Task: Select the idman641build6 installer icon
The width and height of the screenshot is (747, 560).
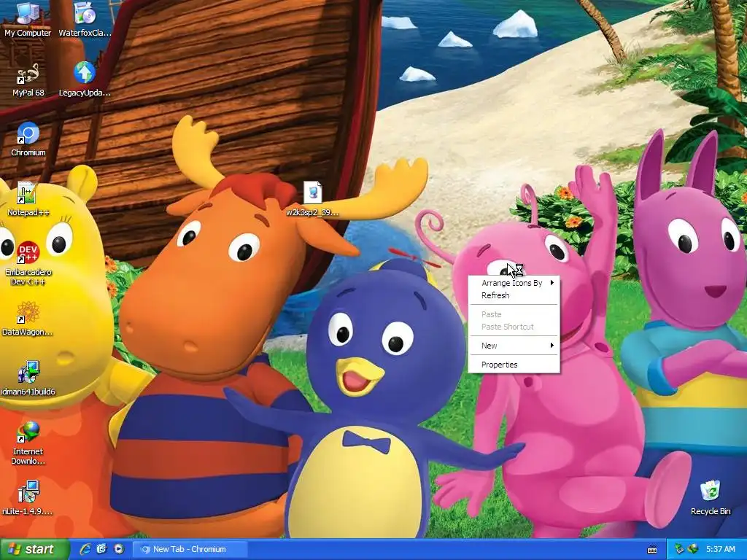Action: point(28,378)
